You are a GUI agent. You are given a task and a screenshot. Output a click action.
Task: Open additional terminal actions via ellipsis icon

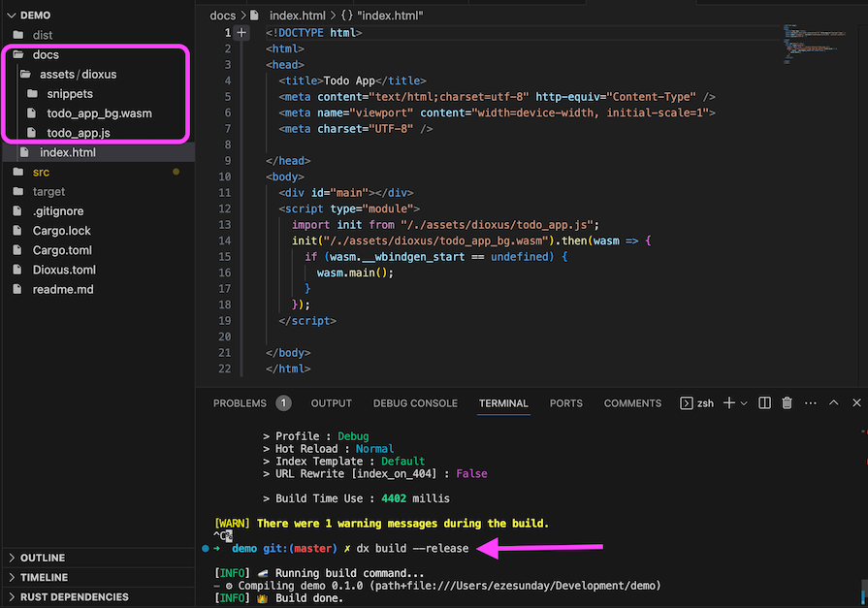click(x=810, y=402)
